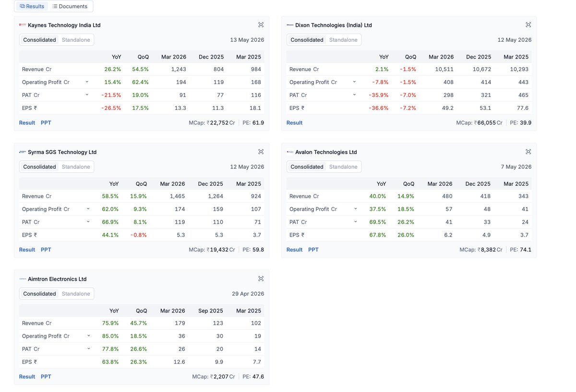Click Syrma EPS QoQ value -0.8%
The width and height of the screenshot is (576, 392).
point(139,235)
